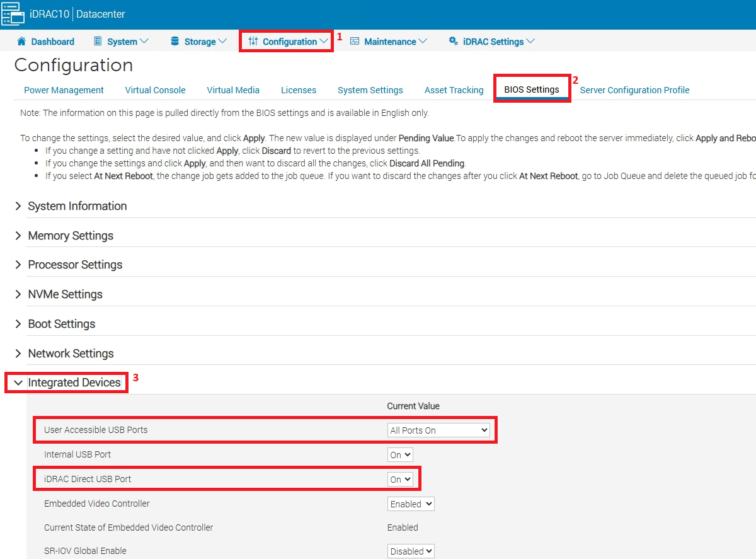Click the Datacenter license text in header
Viewport: 756px width, 559px height.
point(102,14)
